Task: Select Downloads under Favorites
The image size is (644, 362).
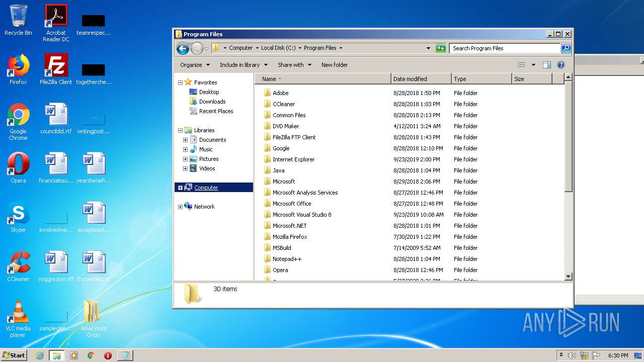Action: pyautogui.click(x=207, y=102)
